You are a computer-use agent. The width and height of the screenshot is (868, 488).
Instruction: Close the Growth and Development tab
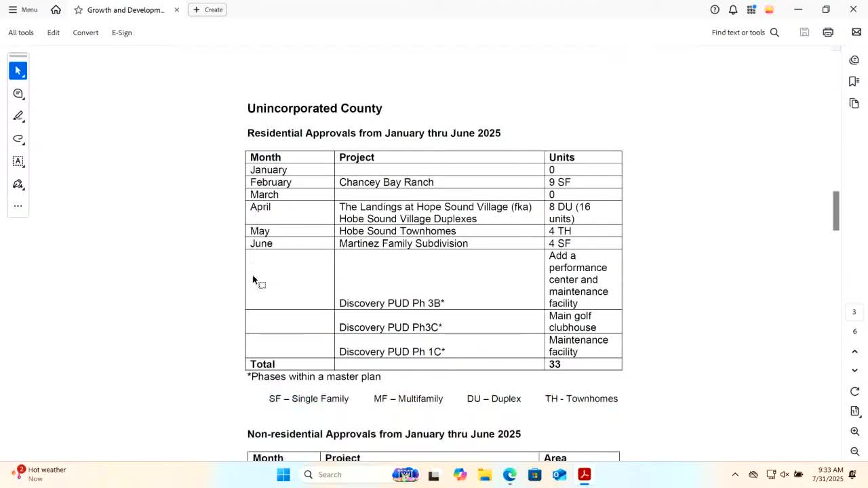click(x=177, y=9)
